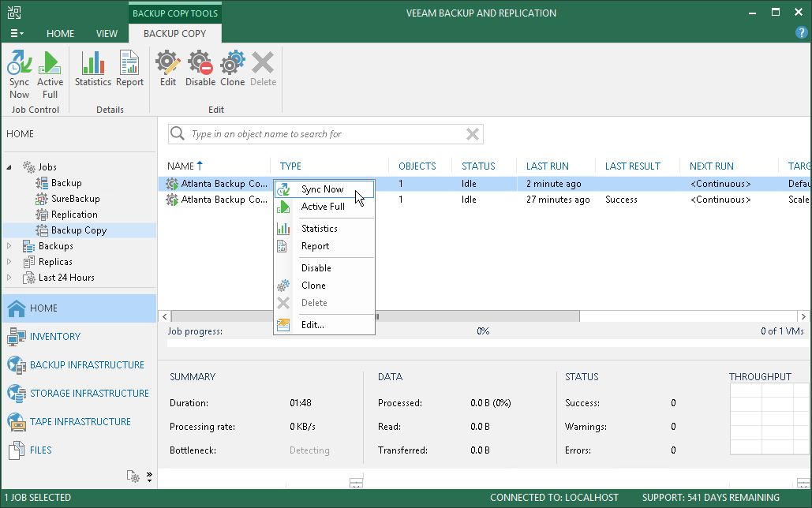
Task: Open STORAGE INFRASTRUCTURE view
Action: click(79, 394)
